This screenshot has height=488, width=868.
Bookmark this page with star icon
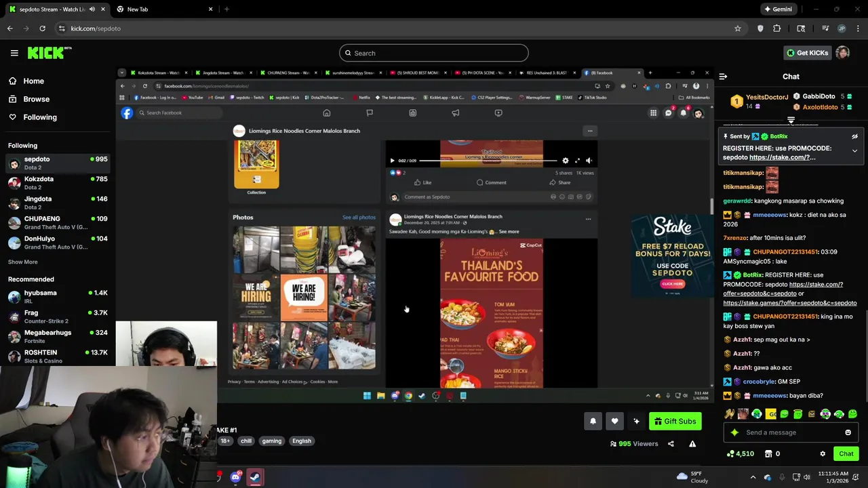coord(737,28)
